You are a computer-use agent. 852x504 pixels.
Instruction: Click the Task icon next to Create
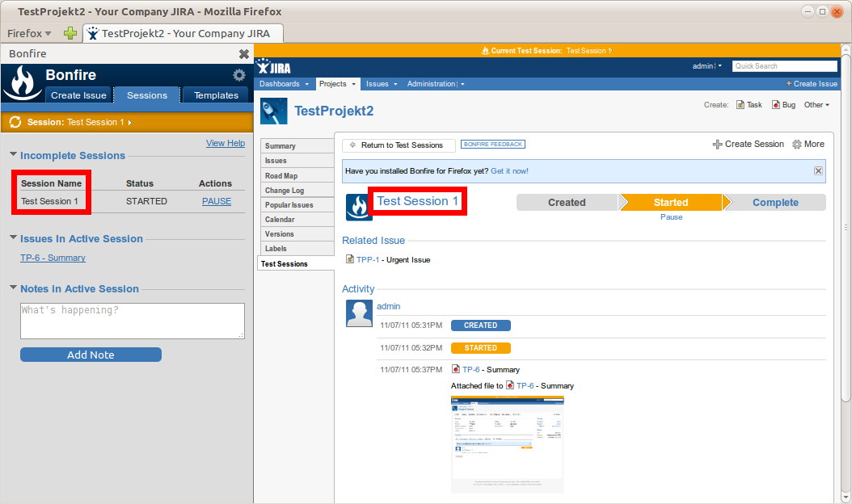(x=740, y=105)
